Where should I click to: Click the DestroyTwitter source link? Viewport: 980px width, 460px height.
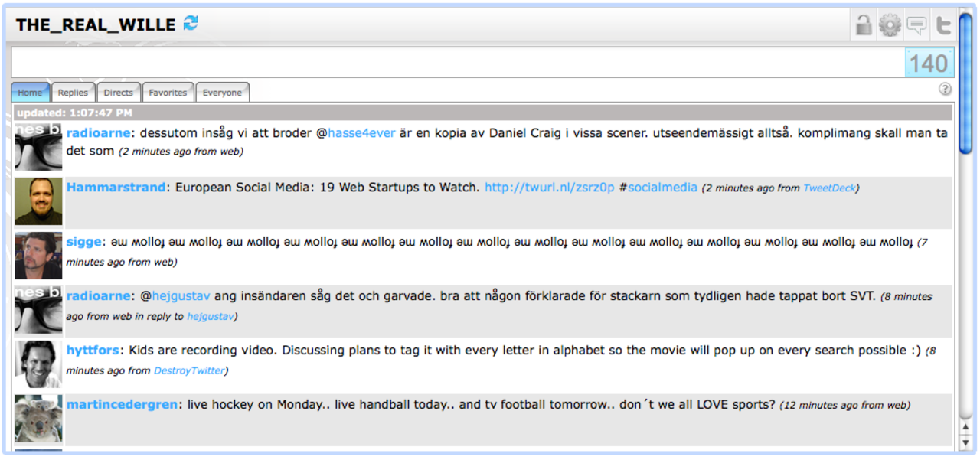tap(189, 370)
